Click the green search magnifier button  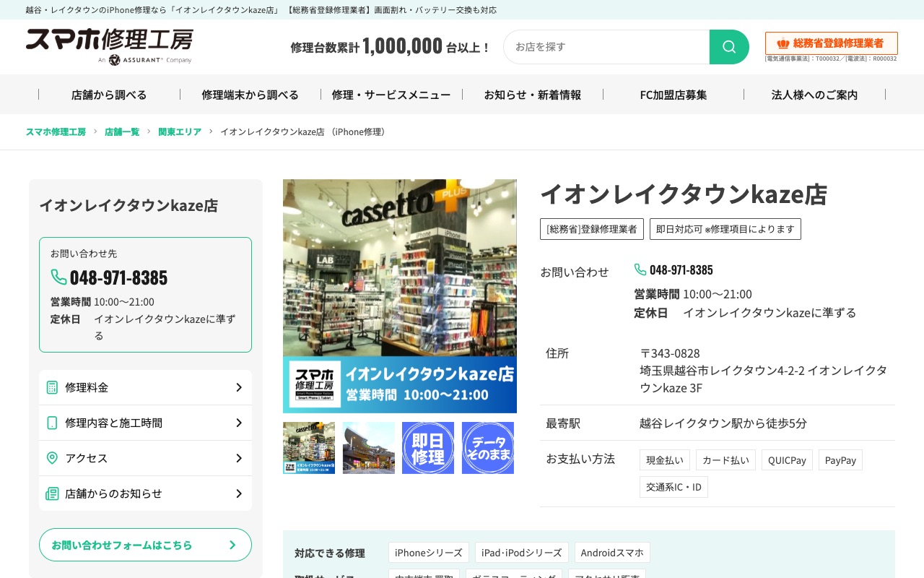(x=729, y=47)
